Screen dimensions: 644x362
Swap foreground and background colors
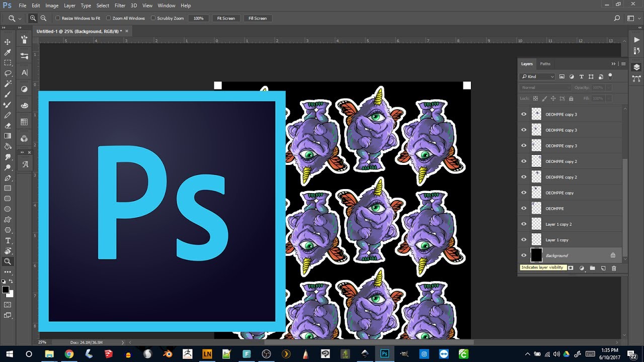pyautogui.click(x=11, y=282)
